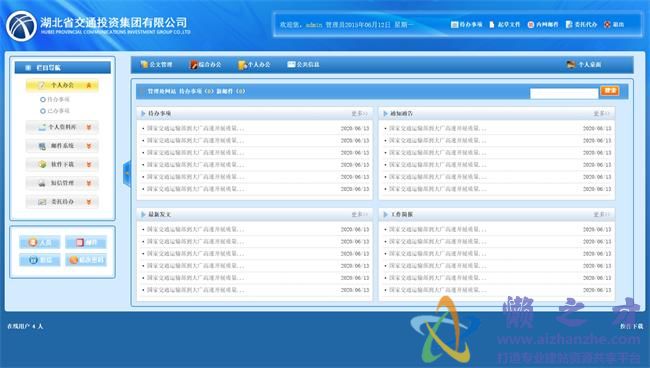Open the 综合办公 menu

pos(206,64)
